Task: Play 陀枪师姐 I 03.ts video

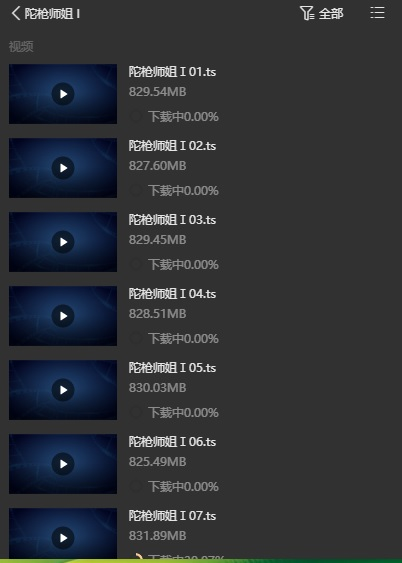Action: click(63, 242)
